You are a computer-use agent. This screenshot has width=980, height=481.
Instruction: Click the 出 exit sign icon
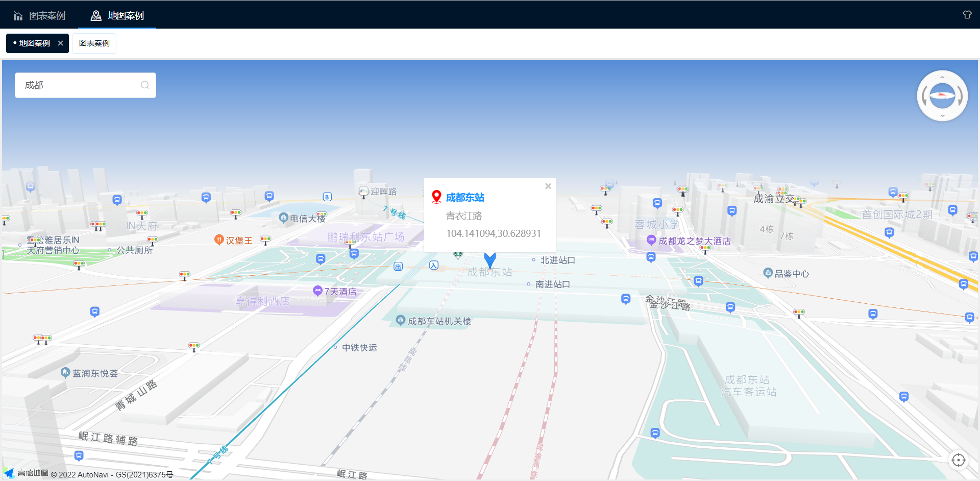click(398, 266)
